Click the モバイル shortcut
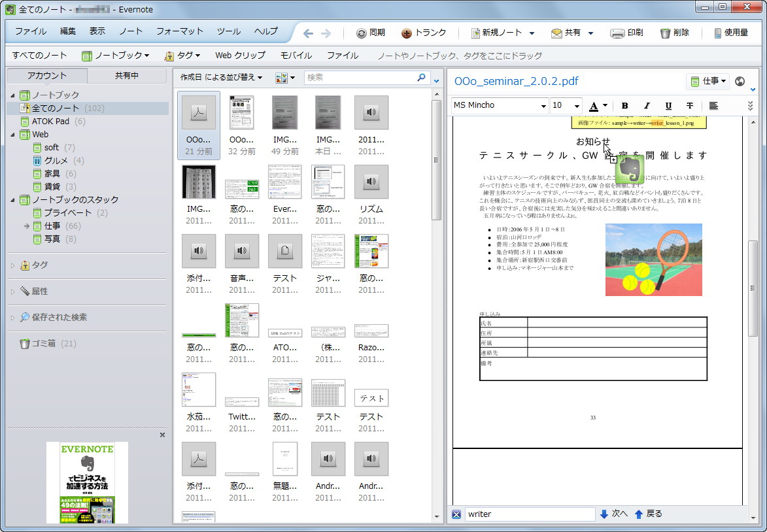Image resolution: width=767 pixels, height=532 pixels. (x=296, y=56)
